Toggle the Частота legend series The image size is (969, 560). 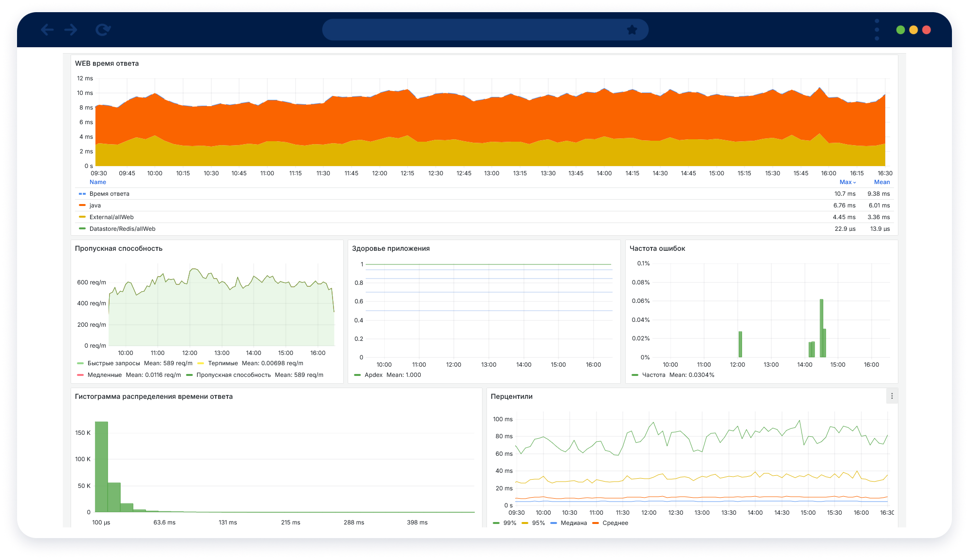click(x=653, y=375)
